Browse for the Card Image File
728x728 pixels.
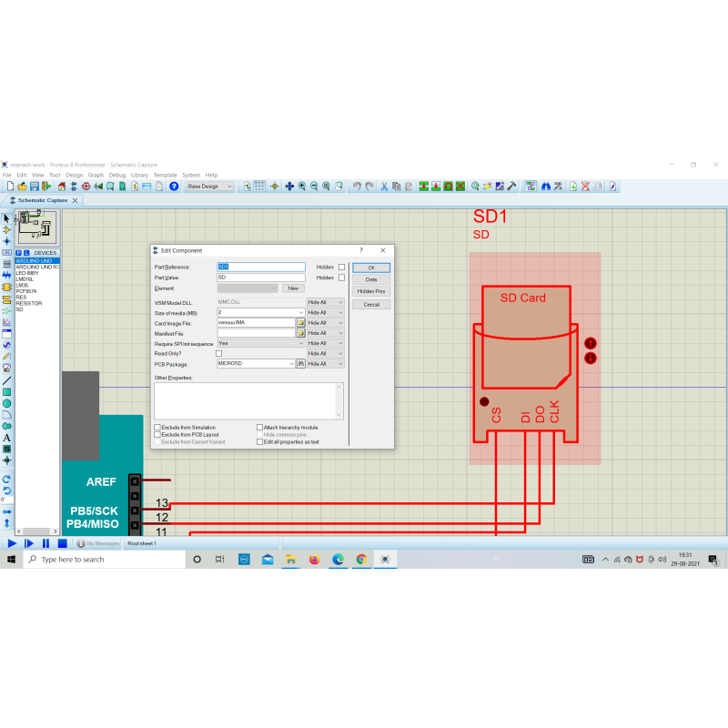[x=300, y=323]
